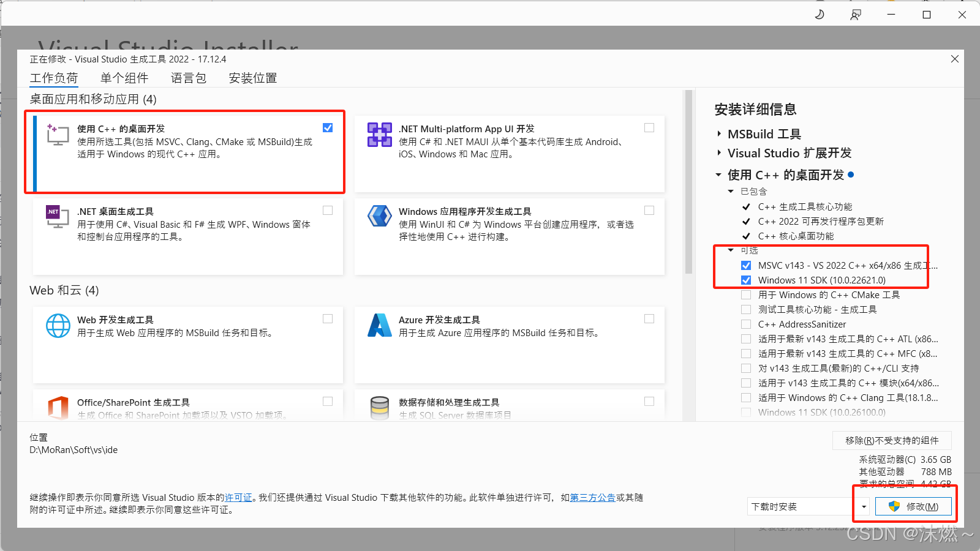
Task: Check the .NET Multi-platform App UI checkbox
Action: (649, 127)
